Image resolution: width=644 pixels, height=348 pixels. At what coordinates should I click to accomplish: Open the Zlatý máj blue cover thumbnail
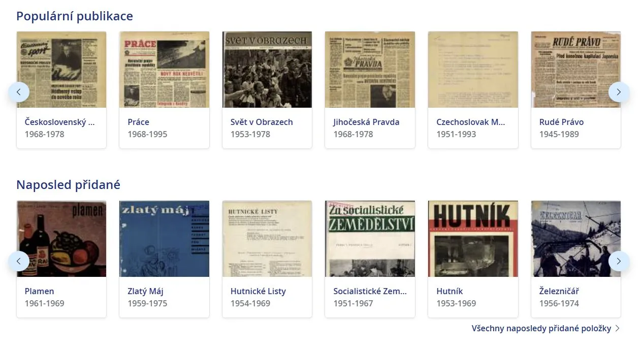(164, 239)
